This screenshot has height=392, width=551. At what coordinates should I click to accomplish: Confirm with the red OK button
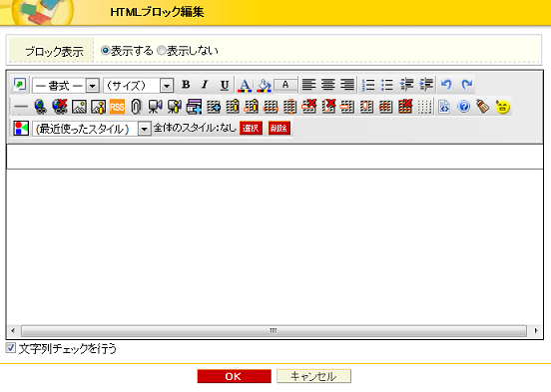234,376
